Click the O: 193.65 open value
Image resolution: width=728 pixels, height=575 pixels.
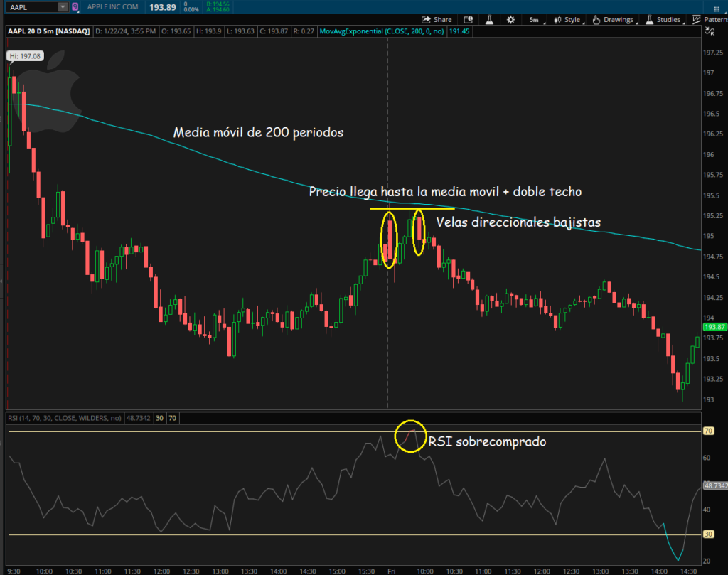pyautogui.click(x=176, y=31)
